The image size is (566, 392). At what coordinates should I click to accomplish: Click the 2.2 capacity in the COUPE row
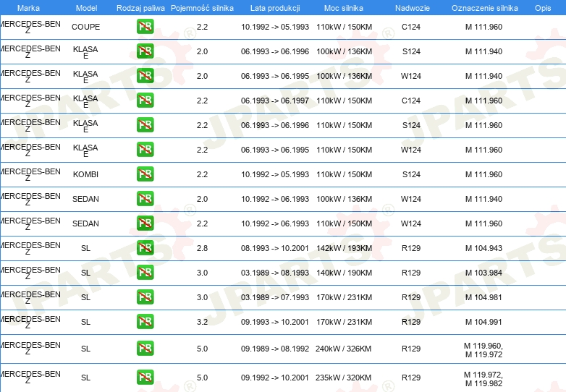click(x=202, y=27)
